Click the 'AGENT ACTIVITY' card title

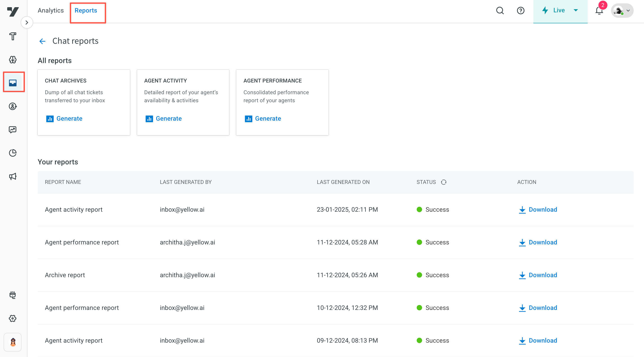165,81
